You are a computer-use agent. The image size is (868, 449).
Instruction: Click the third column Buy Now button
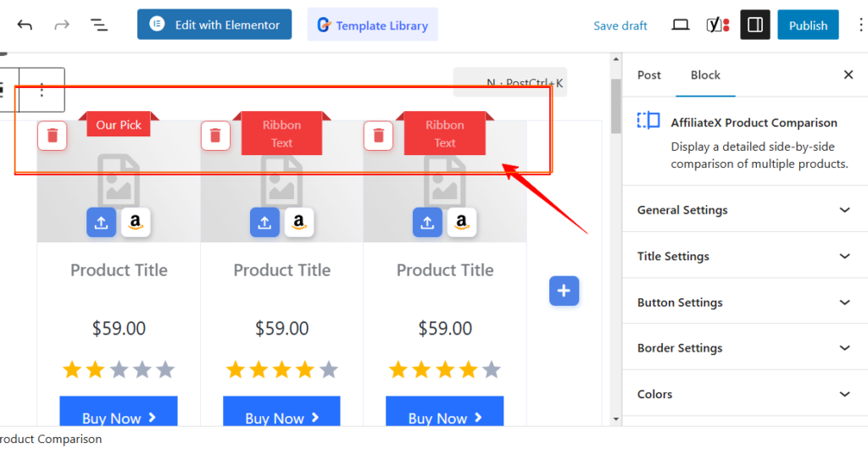(444, 412)
